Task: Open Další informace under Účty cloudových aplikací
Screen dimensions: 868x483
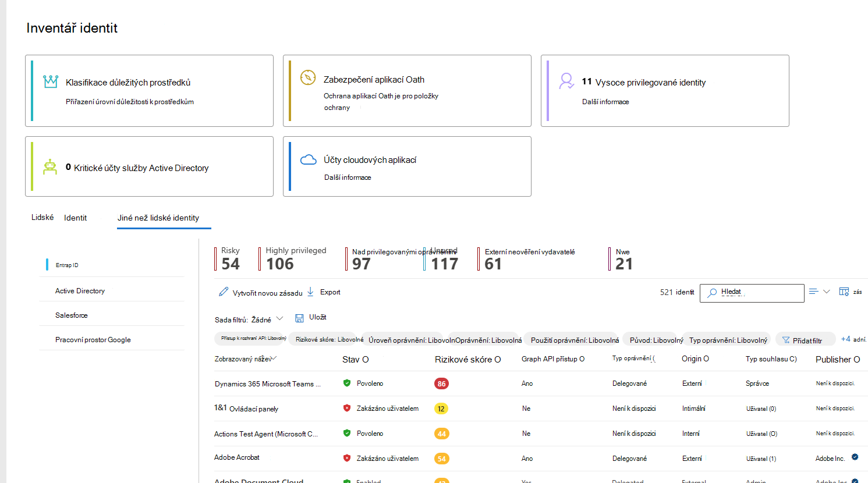Action: click(348, 177)
